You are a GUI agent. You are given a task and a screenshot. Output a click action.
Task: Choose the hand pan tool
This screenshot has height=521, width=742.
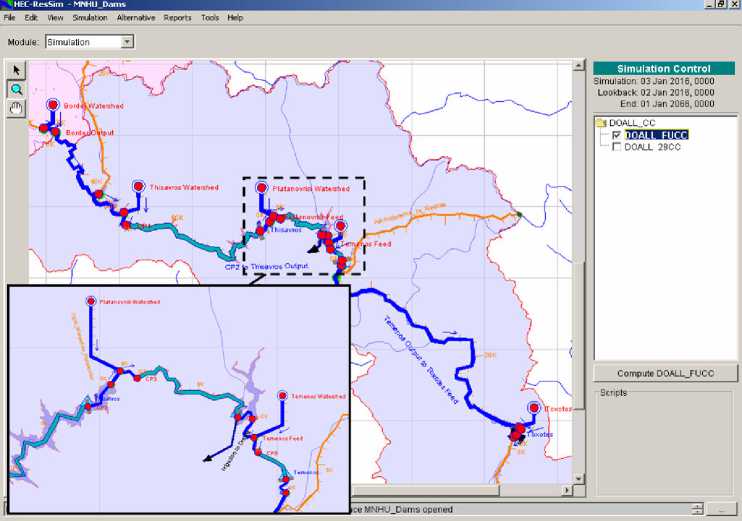(16, 108)
